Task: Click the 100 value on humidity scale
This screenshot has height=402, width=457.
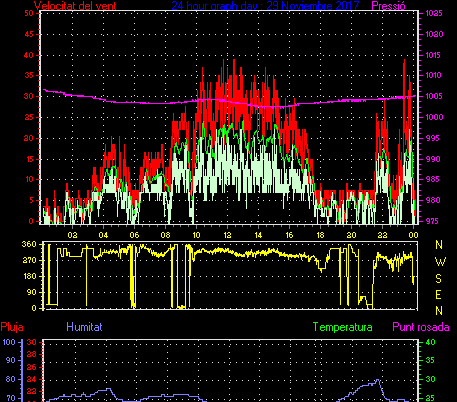Action: coord(9,342)
